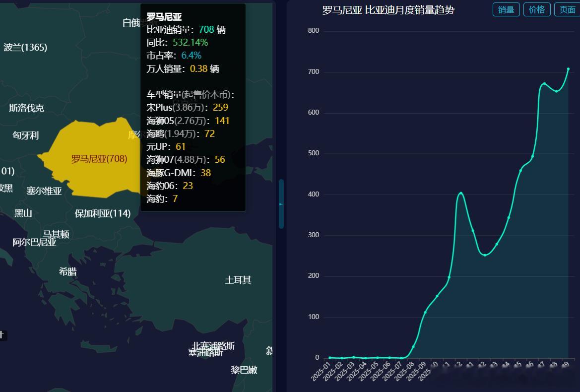This screenshot has width=580, height=392.
Task: Click the panel divider handle between map and chart
Action: coord(281,204)
